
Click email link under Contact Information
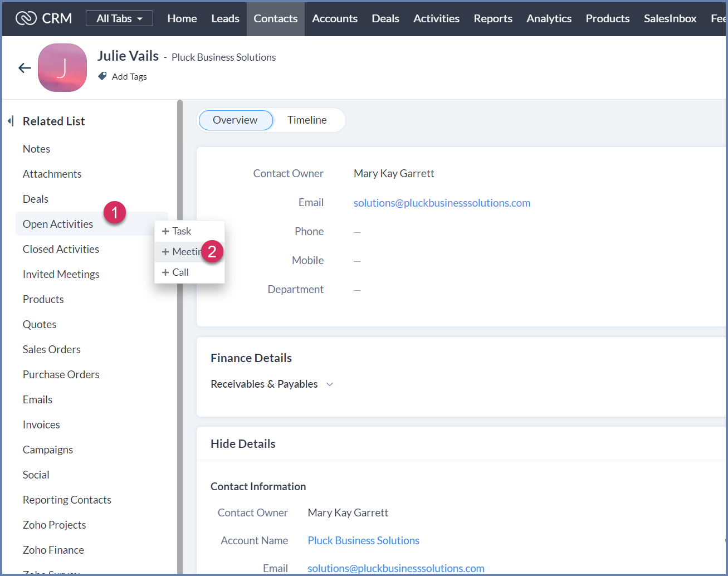pyautogui.click(x=396, y=568)
